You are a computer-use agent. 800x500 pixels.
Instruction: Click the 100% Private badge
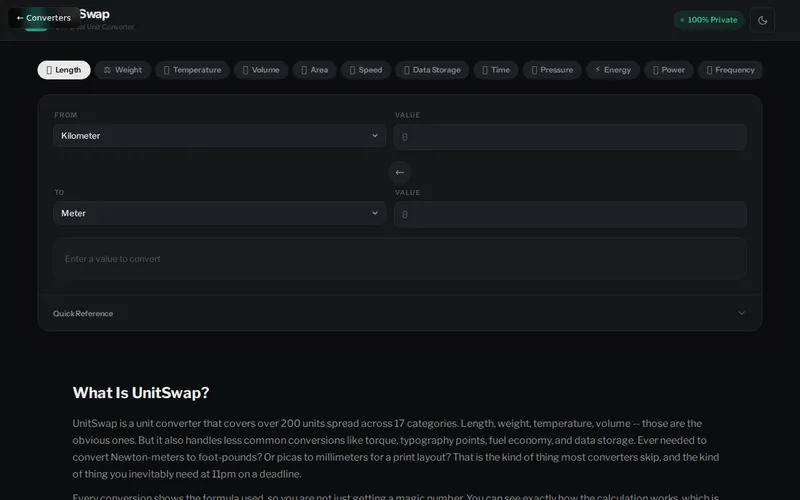click(x=709, y=20)
